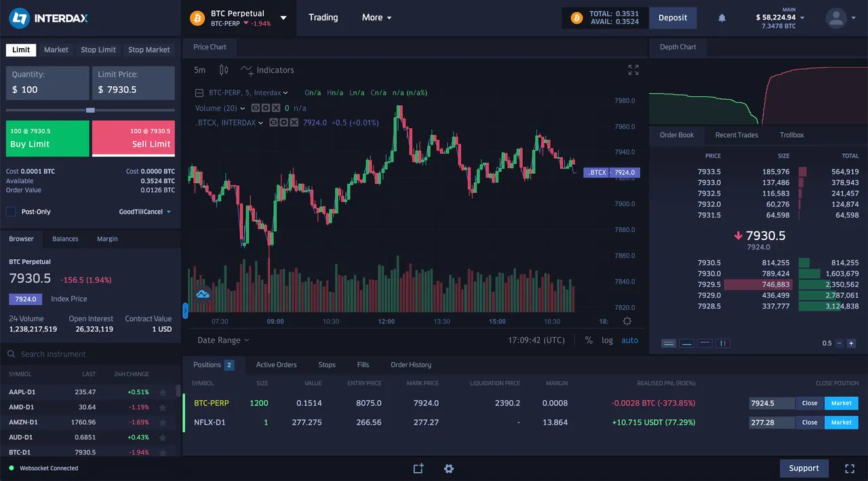Click the Bitcoin icon beside the balance totals
This screenshot has height=481, width=868.
pos(577,18)
